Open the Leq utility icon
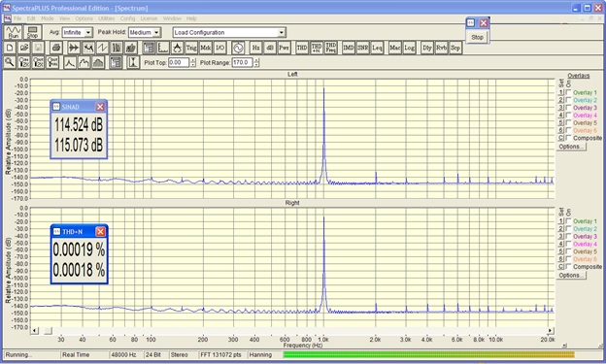The height and width of the screenshot is (364, 606). (377, 48)
